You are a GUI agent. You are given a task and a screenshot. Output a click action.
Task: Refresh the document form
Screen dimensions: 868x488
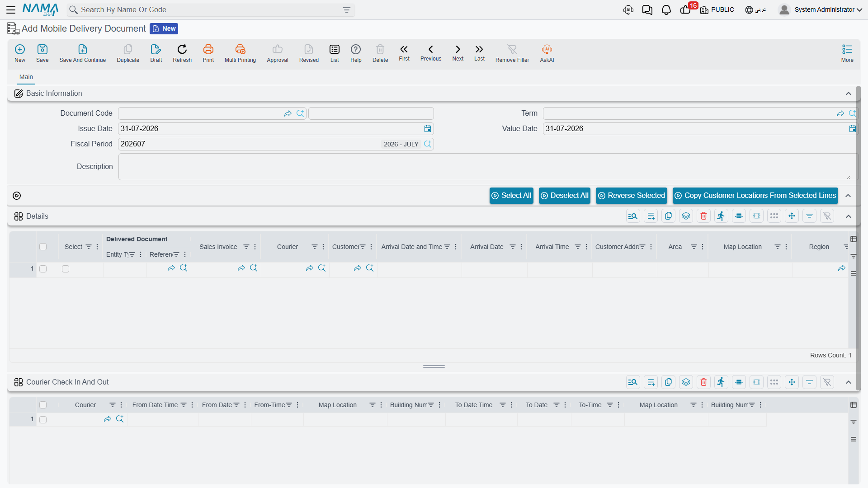coord(182,53)
